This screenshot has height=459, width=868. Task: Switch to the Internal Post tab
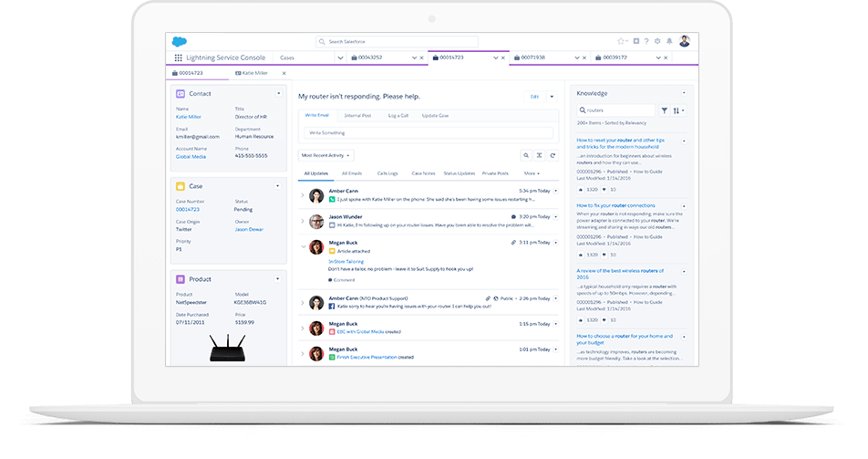[x=357, y=116]
